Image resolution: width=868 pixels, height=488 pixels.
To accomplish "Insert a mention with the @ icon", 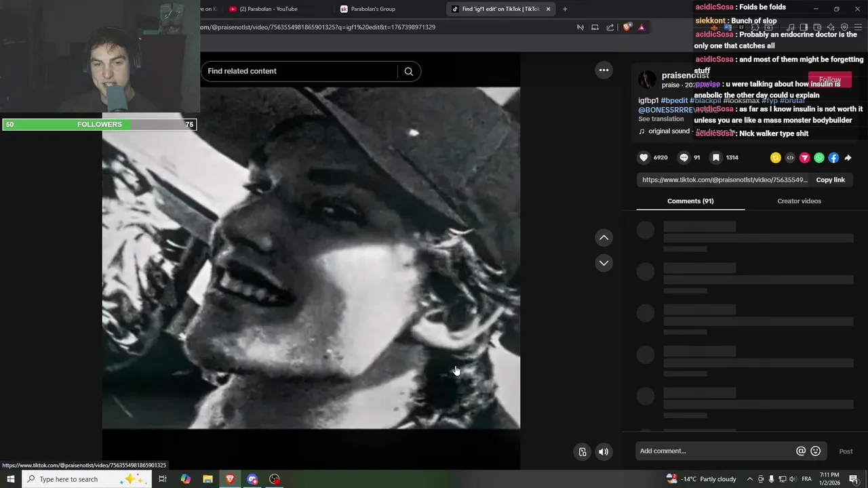I will (x=801, y=451).
